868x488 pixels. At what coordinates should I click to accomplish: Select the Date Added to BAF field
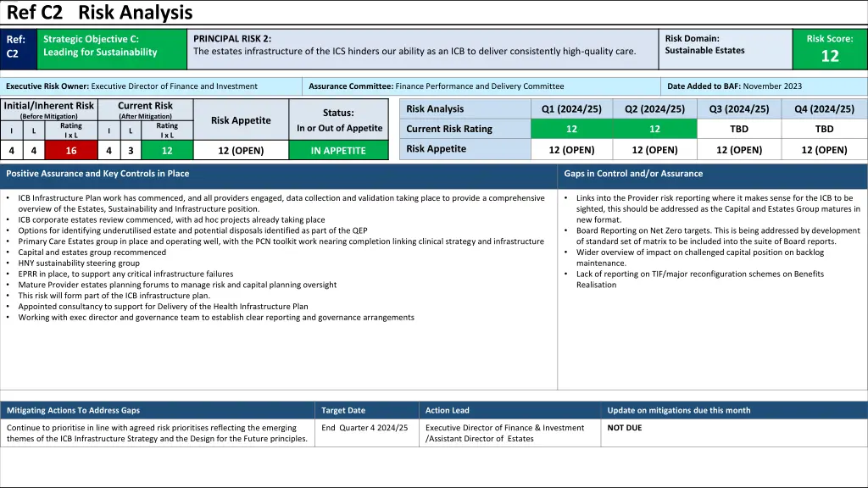[x=763, y=86]
